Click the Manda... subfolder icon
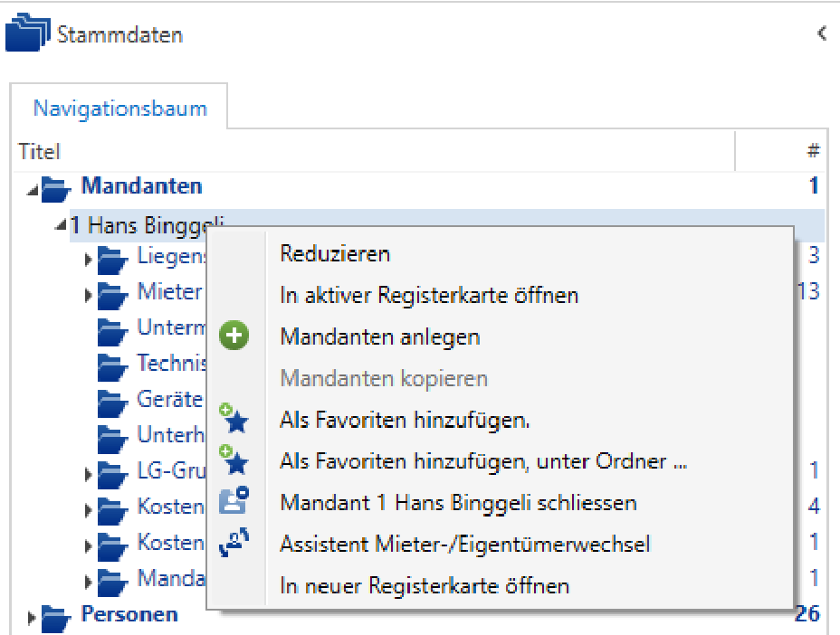This screenshot has width=840, height=635. pos(113,583)
